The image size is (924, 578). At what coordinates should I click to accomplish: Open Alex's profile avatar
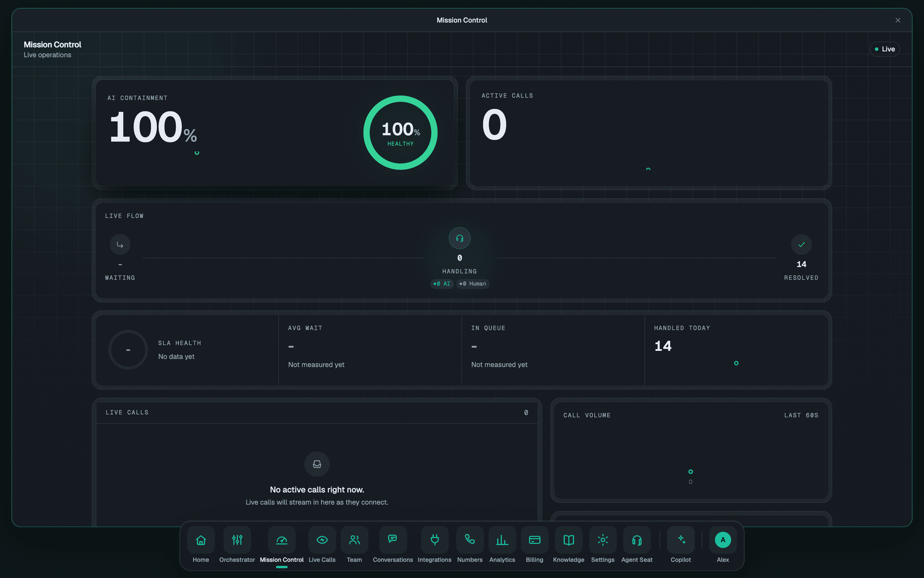click(x=723, y=539)
